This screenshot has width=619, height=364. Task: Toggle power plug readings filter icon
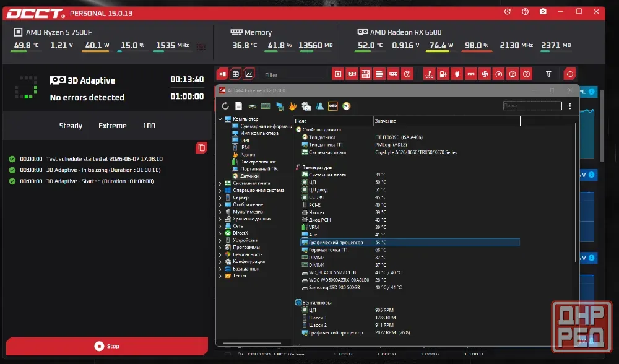(x=457, y=74)
